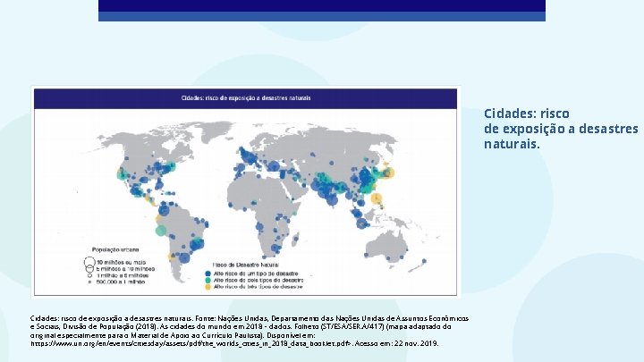Click the side heading 'Cidades: risco de exposição a desastres naturais.'
Image resolution: width=644 pixels, height=362 pixels.
[x=561, y=129]
